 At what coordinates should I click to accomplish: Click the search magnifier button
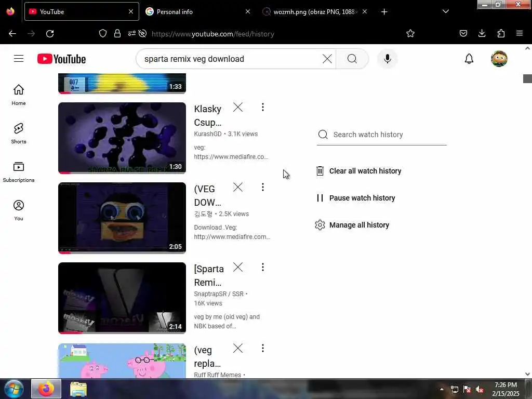coord(352,59)
